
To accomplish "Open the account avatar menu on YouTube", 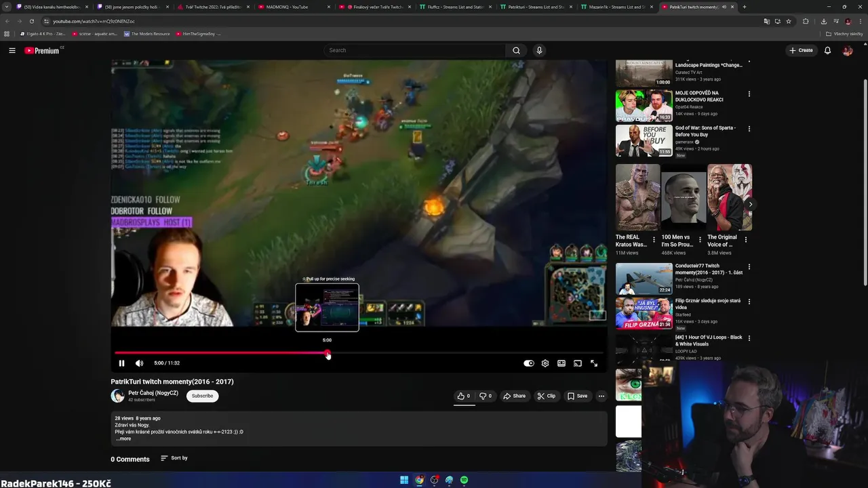I will click(848, 50).
